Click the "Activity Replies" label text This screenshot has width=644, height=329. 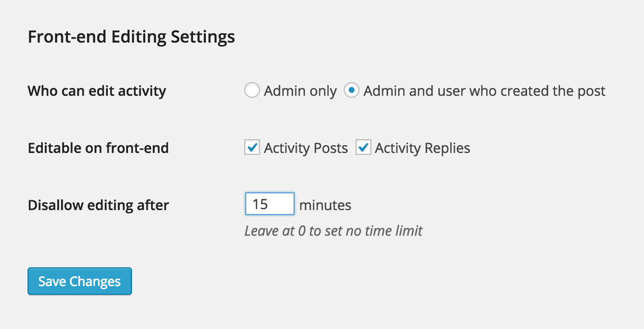coord(422,148)
